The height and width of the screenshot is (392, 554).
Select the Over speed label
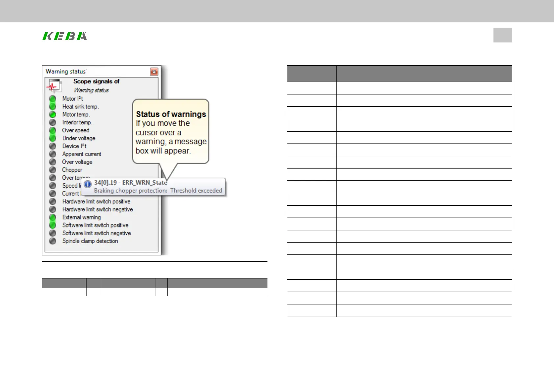click(76, 130)
